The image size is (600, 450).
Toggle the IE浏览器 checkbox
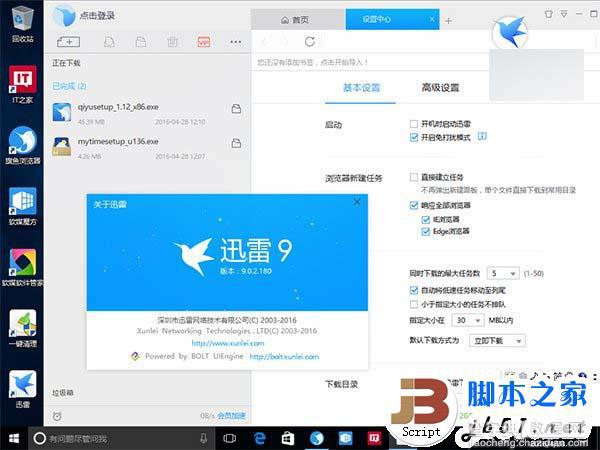[x=426, y=220]
